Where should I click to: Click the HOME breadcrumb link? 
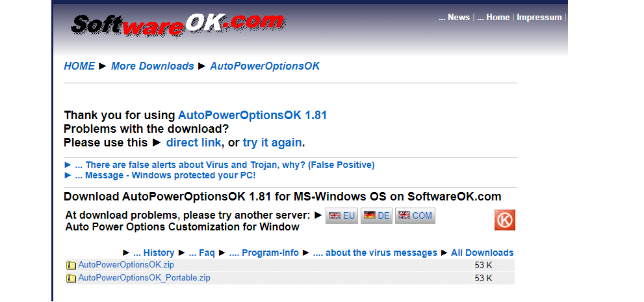click(79, 66)
